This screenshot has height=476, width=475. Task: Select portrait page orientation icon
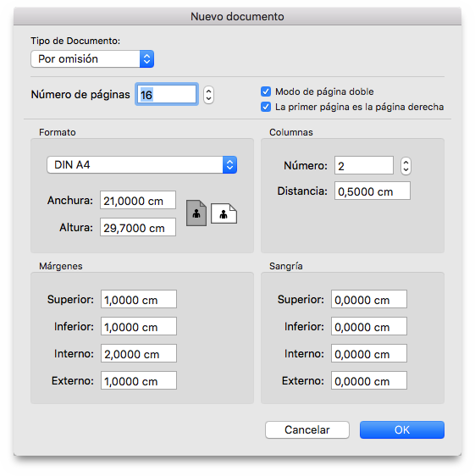196,213
